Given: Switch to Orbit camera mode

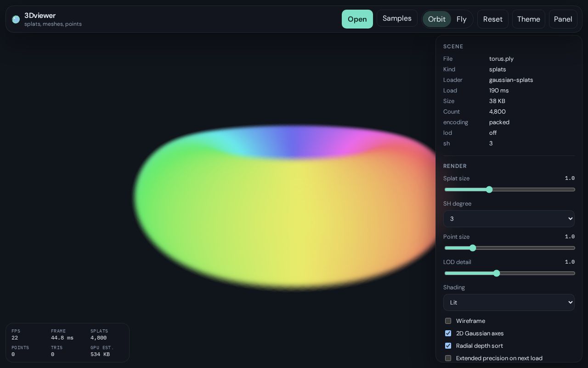Looking at the screenshot, I should pyautogui.click(x=436, y=19).
